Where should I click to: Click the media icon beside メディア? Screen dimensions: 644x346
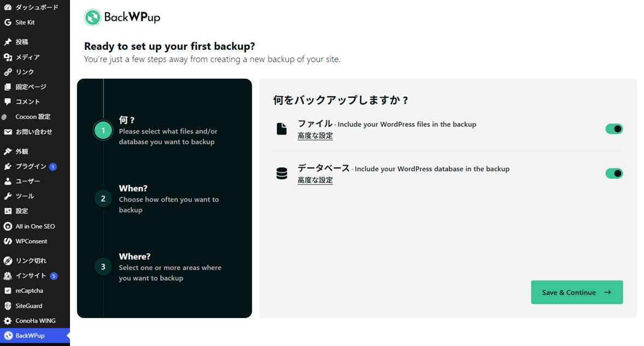[8, 57]
